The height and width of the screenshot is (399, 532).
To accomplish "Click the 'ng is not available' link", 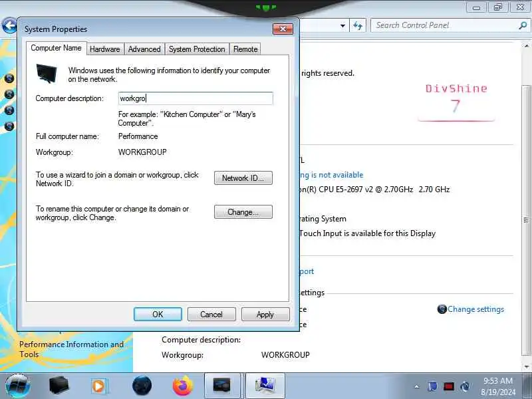I will (331, 175).
